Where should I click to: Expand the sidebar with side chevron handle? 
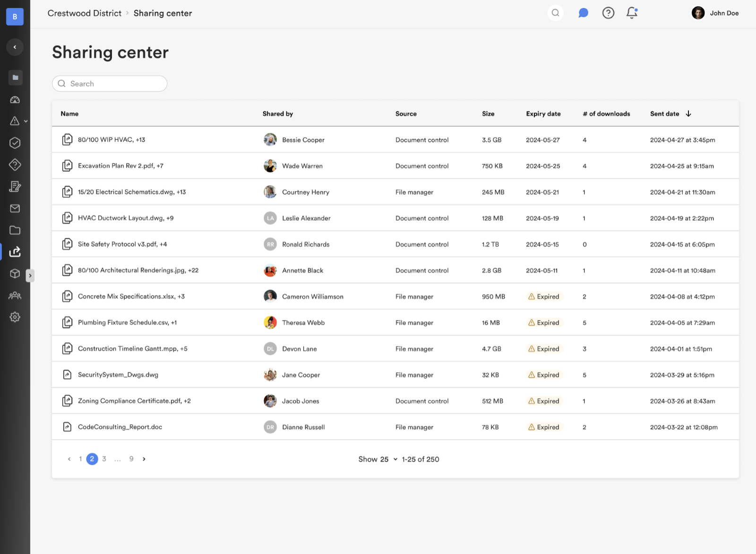30,276
